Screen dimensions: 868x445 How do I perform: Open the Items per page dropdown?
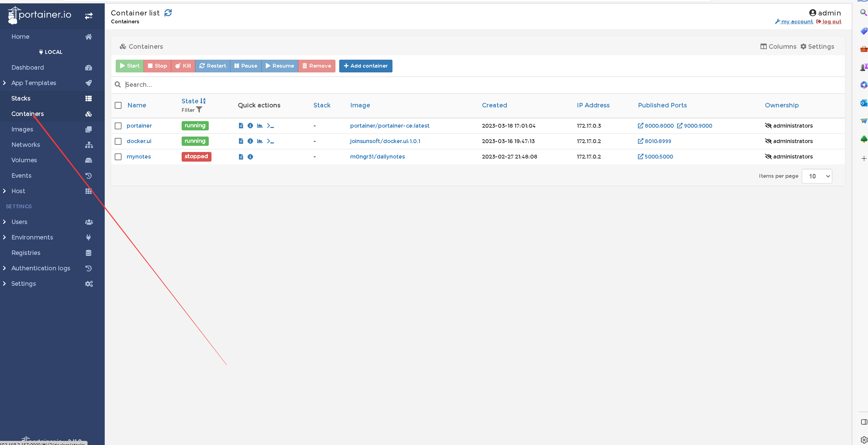tap(817, 176)
